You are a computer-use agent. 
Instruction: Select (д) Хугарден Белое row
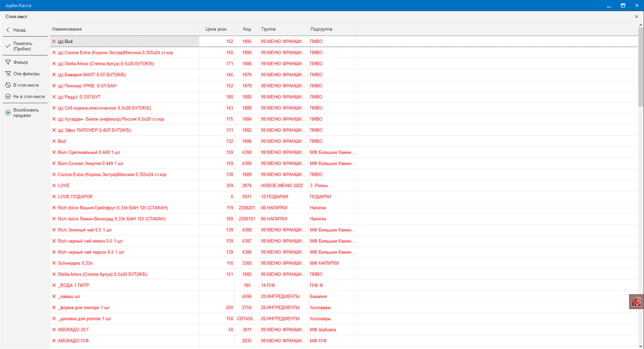[x=344, y=119]
